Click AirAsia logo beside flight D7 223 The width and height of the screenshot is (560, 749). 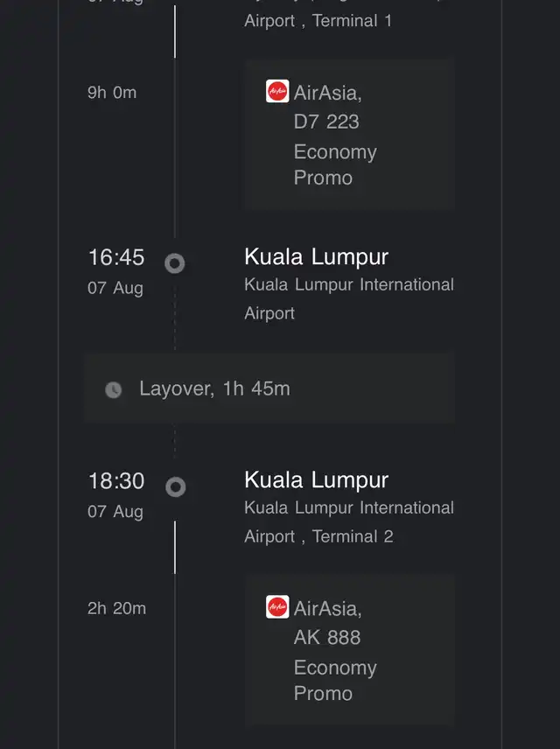pyautogui.click(x=277, y=91)
